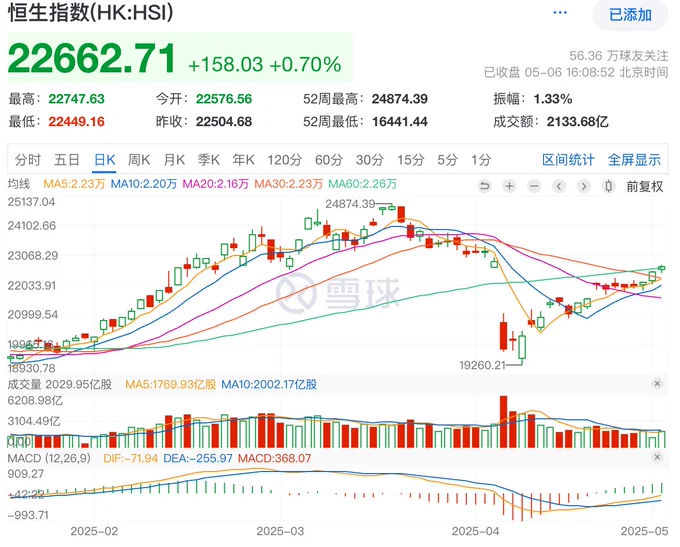Click the 成交量 2029.95亿股 label
The height and width of the screenshot is (547, 680).
[x=60, y=384]
